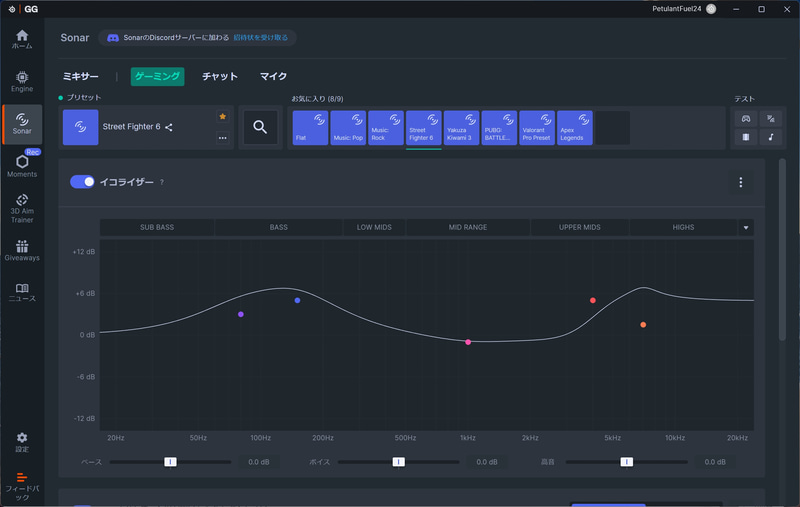Select the pink EQ point at 1kHz
The width and height of the screenshot is (800, 507).
(468, 342)
